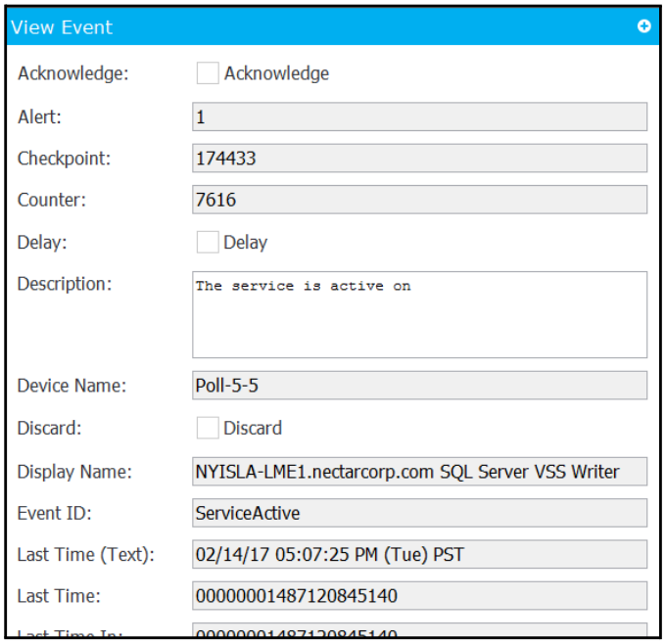Viewport: 666px width, 644px height.
Task: Enable the Delay checkbox
Action: [x=208, y=242]
